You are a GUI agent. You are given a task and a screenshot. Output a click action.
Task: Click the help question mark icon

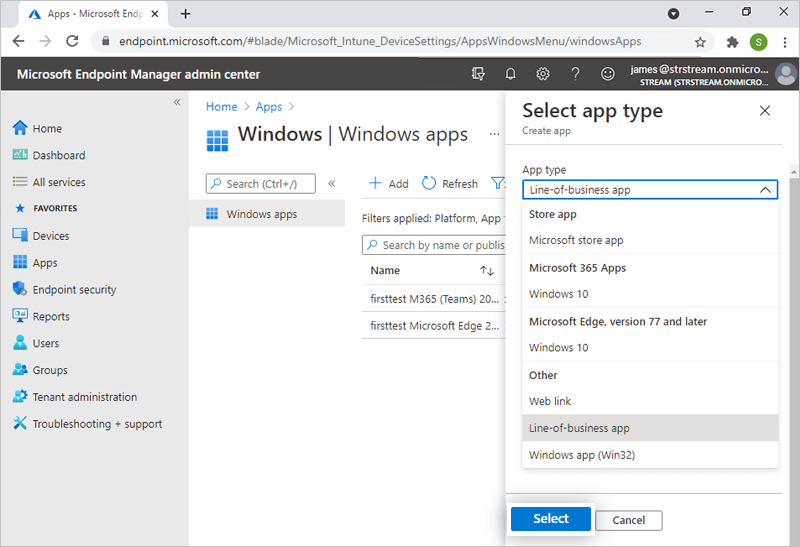575,74
